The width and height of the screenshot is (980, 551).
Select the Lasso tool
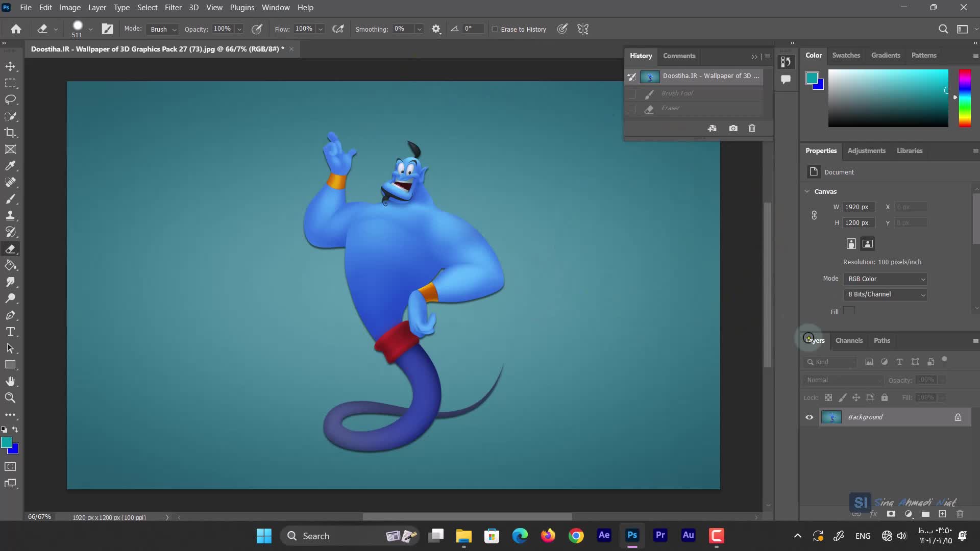10,99
